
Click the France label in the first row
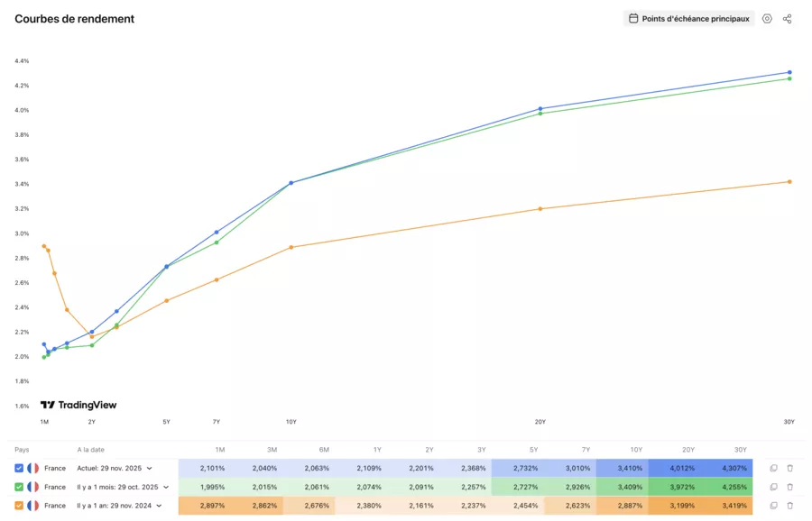[55, 468]
